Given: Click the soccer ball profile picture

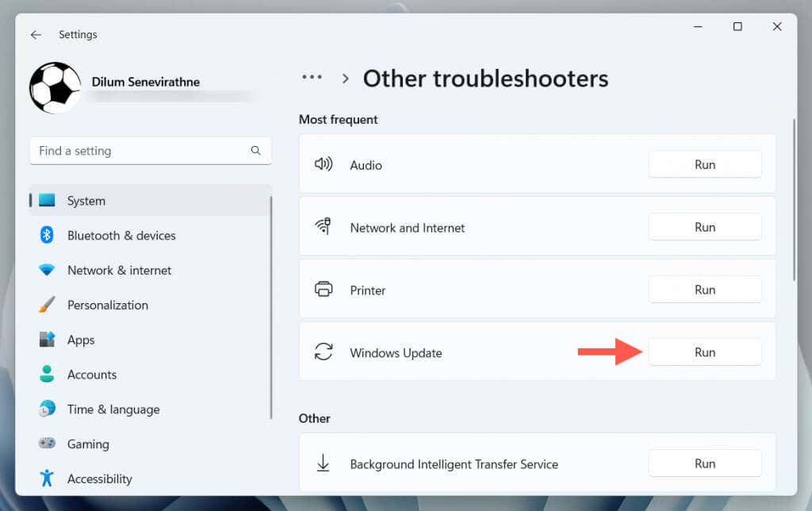Looking at the screenshot, I should 56,87.
